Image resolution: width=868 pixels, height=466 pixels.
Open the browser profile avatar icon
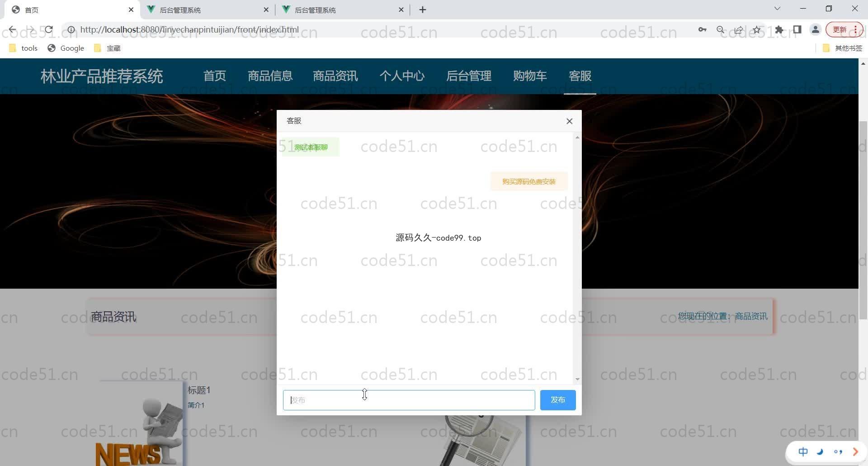point(815,30)
